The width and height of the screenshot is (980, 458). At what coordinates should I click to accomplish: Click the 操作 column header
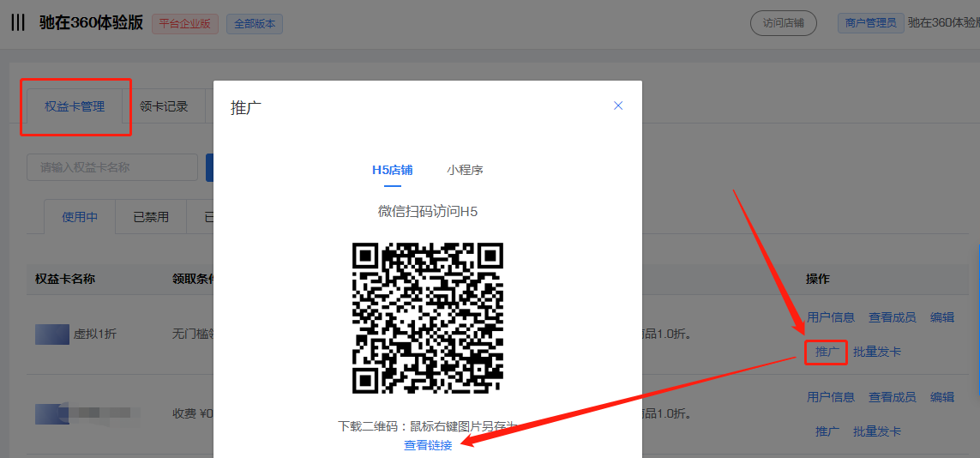[x=818, y=280]
